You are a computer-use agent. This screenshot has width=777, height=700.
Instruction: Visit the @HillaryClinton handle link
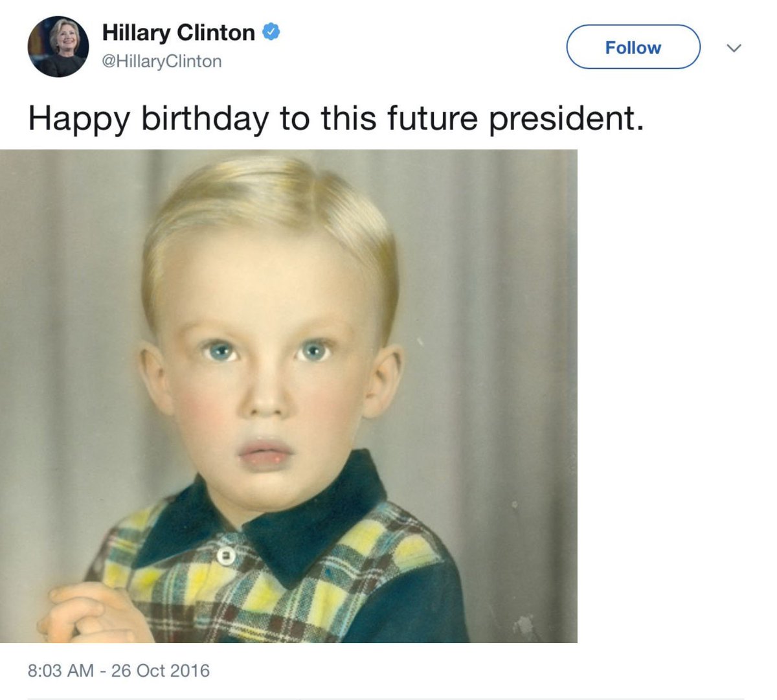click(x=162, y=62)
